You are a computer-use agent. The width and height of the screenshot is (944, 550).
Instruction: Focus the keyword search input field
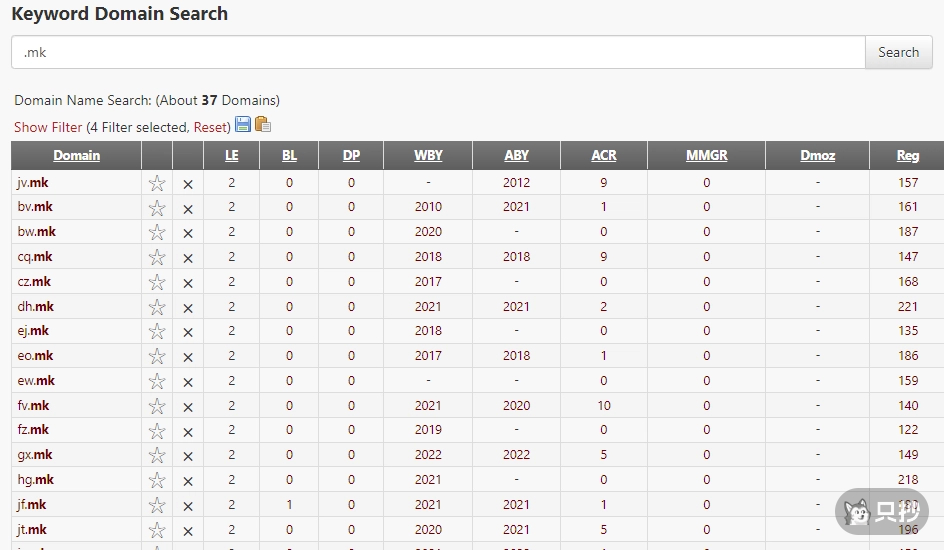point(438,53)
